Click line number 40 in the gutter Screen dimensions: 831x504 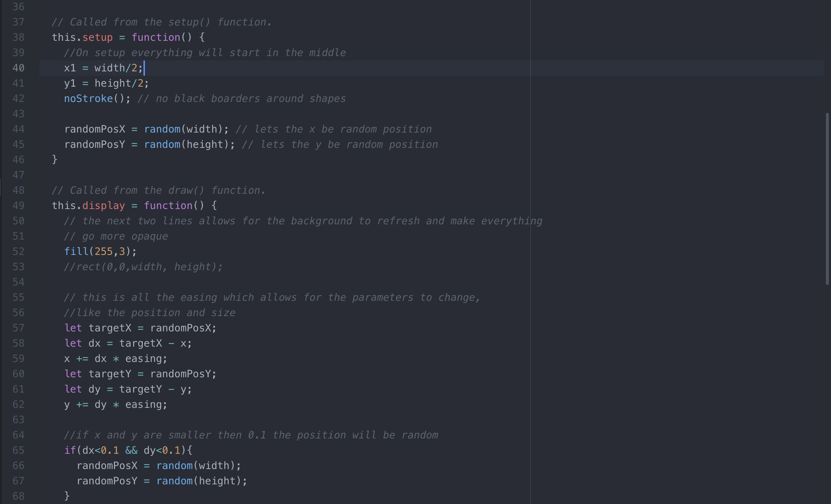[x=18, y=68]
